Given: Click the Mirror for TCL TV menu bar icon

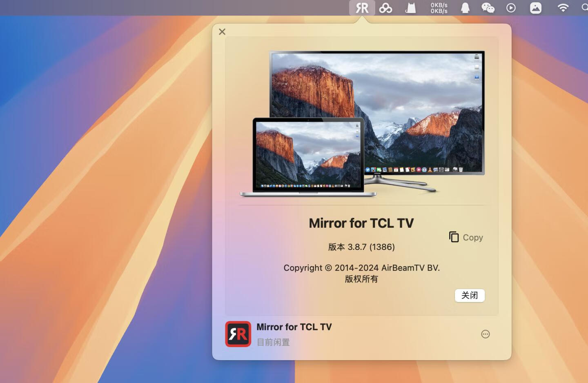Looking at the screenshot, I should tap(362, 8).
